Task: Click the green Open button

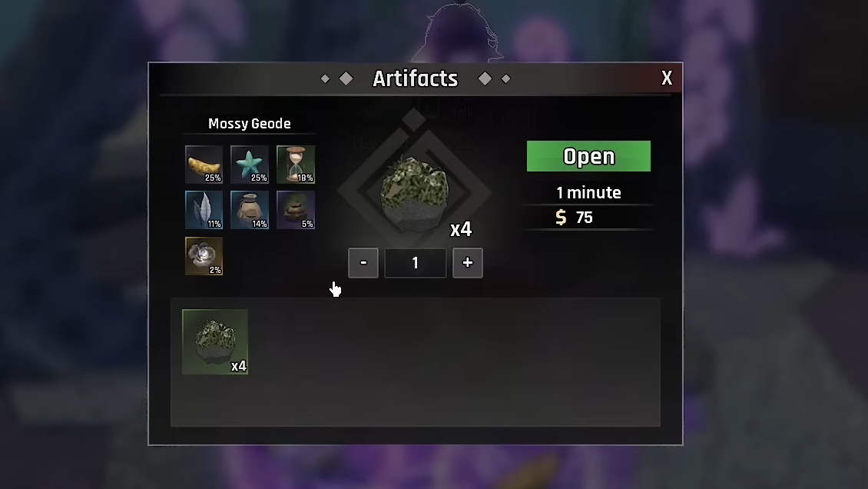Action: (588, 156)
